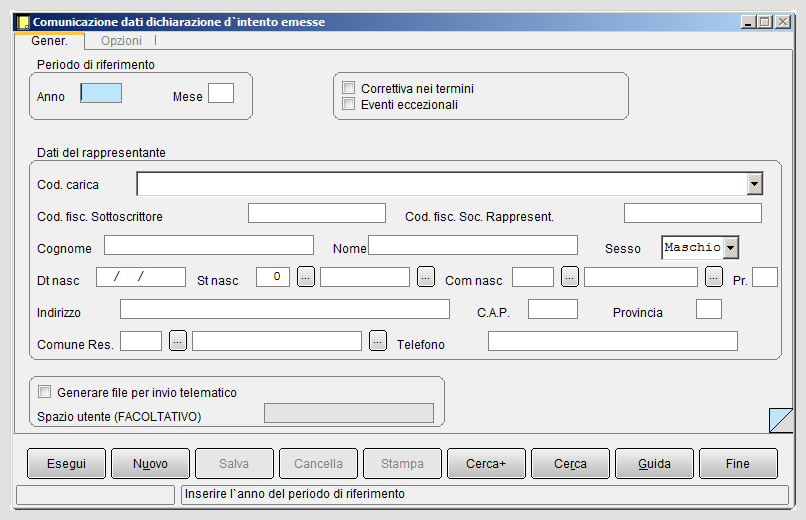Click the window title bar application icon

click(23, 22)
